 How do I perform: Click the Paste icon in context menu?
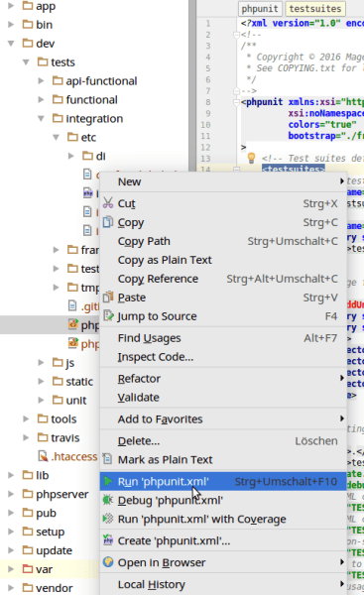click(108, 297)
